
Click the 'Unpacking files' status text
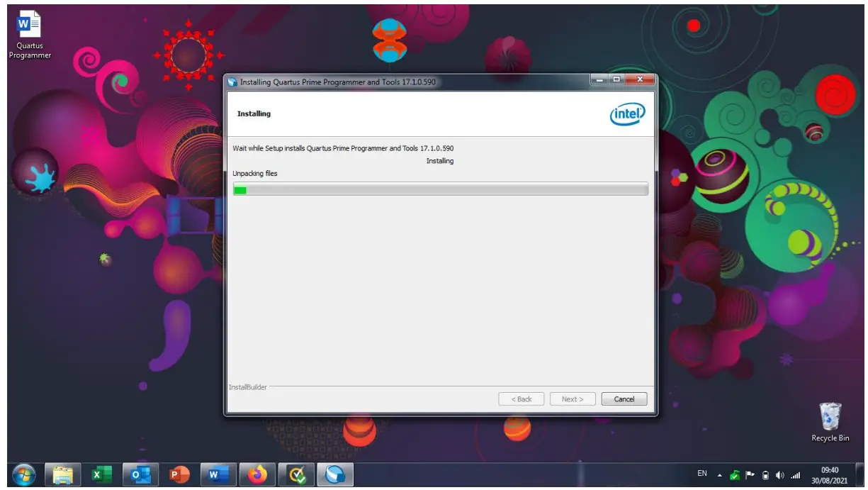click(x=255, y=174)
